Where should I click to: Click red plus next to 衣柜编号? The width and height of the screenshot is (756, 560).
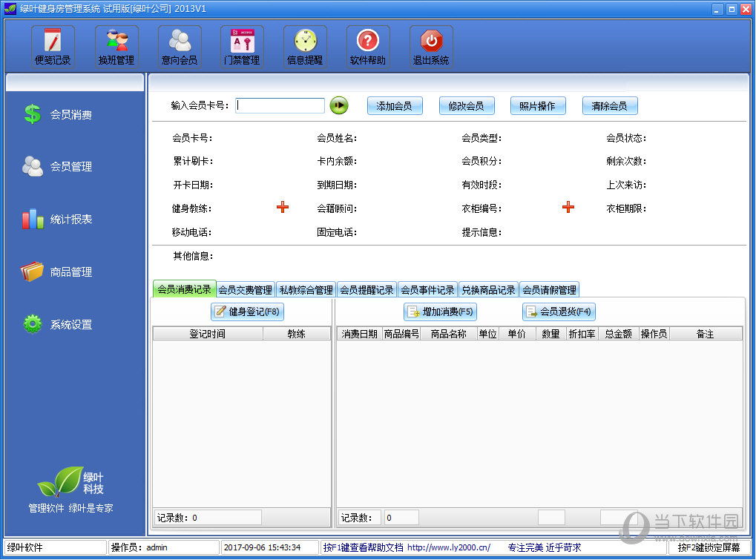(568, 208)
